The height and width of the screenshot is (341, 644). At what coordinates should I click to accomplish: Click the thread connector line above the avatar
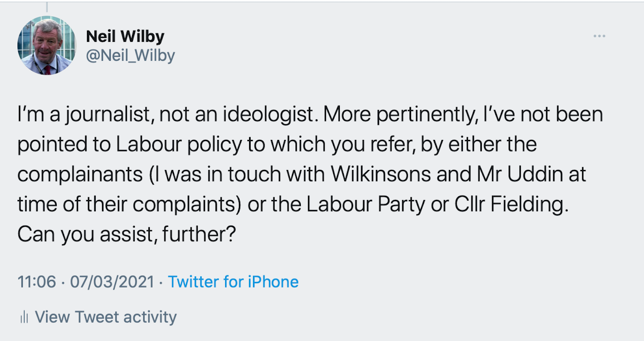click(x=47, y=7)
